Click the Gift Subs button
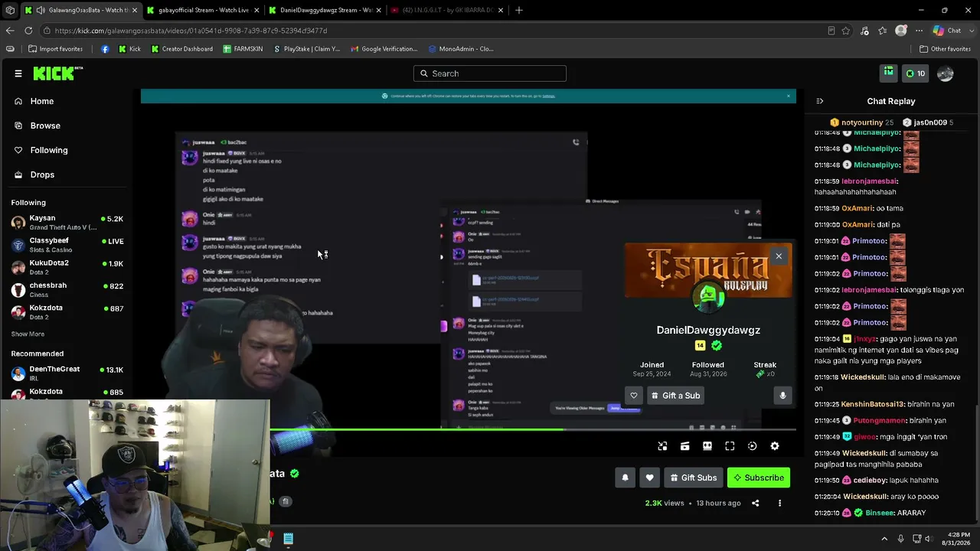Viewport: 980px width, 551px height. click(694, 478)
